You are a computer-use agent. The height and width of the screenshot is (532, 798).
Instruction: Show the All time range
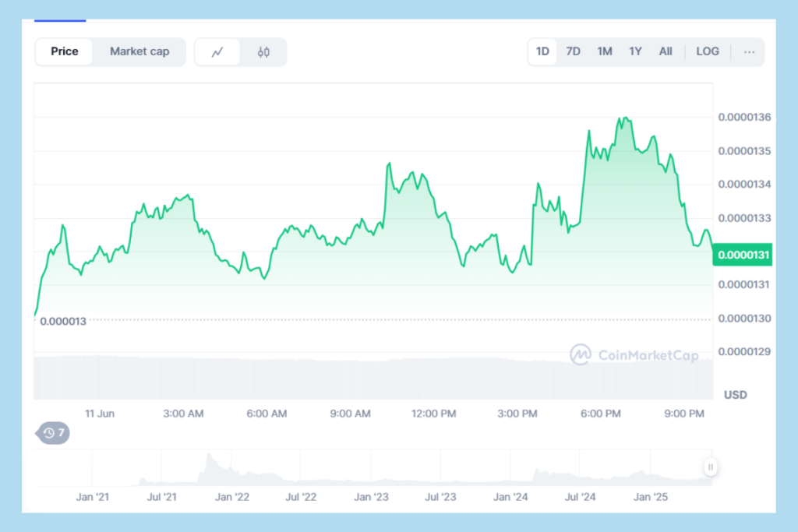coord(666,51)
